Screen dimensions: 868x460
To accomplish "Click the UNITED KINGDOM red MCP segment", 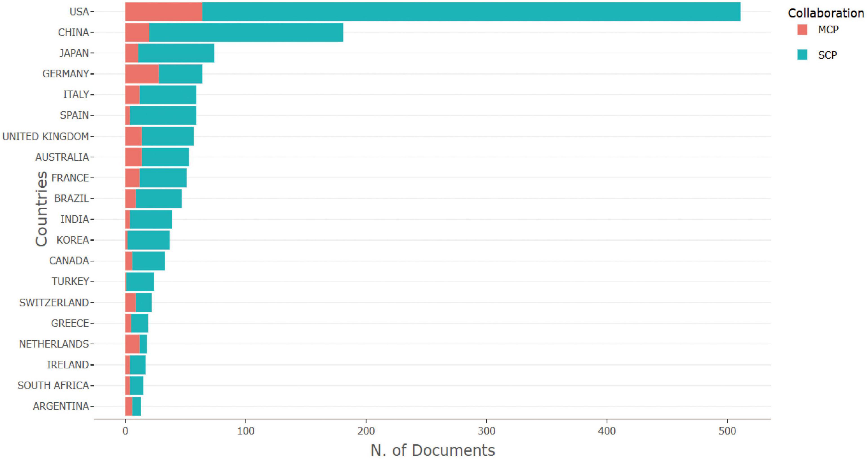I will [x=134, y=136].
